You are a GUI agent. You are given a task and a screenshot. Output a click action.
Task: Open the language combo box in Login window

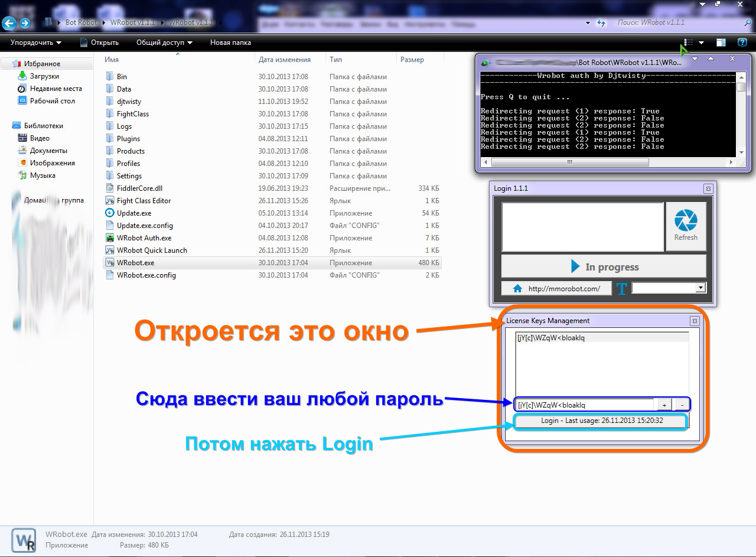coord(669,288)
